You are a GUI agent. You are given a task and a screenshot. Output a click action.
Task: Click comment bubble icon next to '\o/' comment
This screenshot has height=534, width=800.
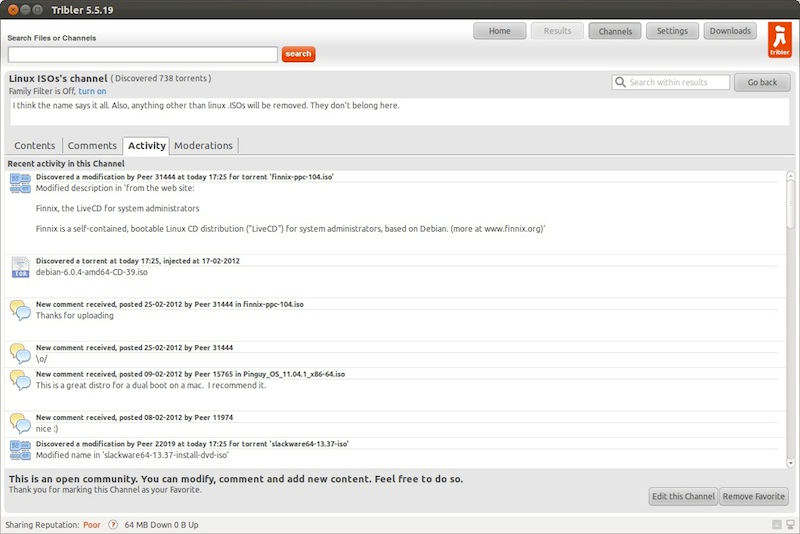[20, 353]
